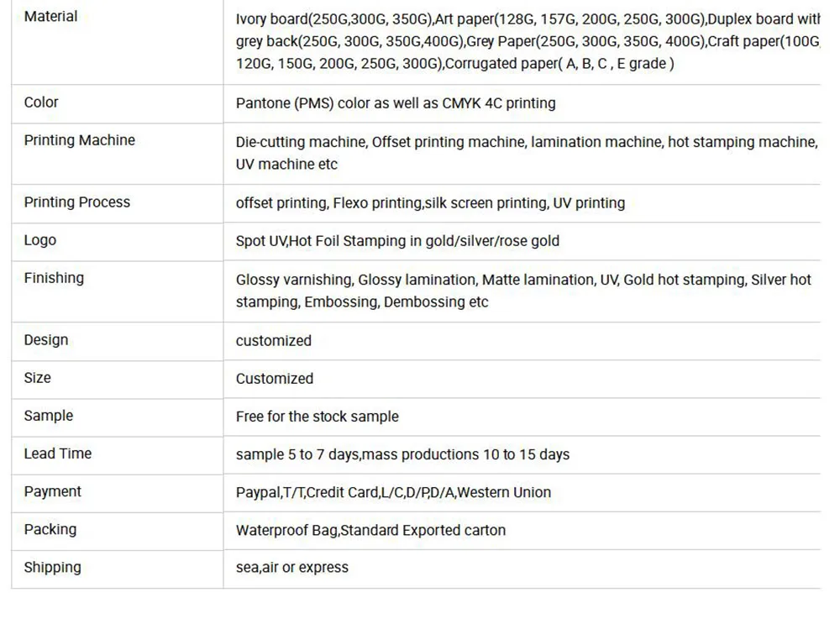Click the Material row label
The width and height of the screenshot is (840, 624).
click(x=50, y=17)
